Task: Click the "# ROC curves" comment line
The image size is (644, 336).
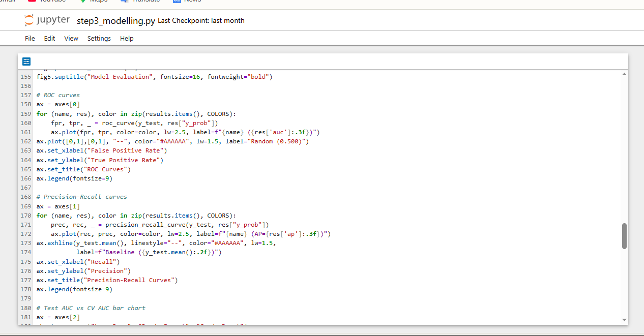Action: click(x=58, y=95)
